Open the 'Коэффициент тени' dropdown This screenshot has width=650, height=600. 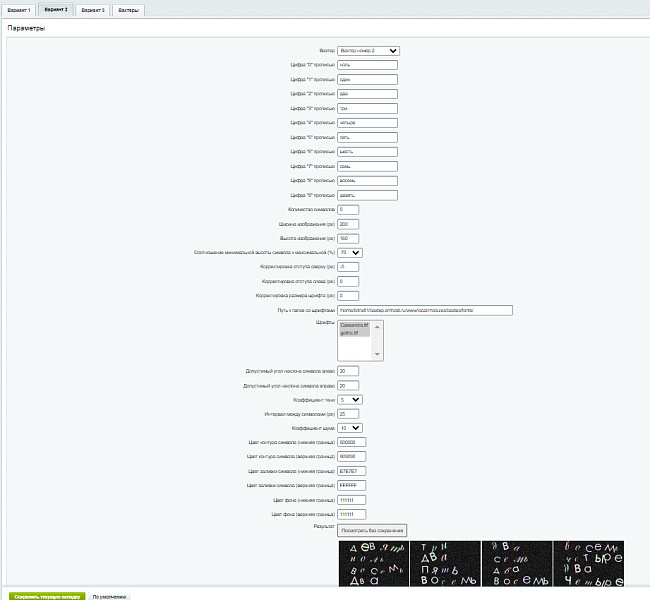(350, 400)
